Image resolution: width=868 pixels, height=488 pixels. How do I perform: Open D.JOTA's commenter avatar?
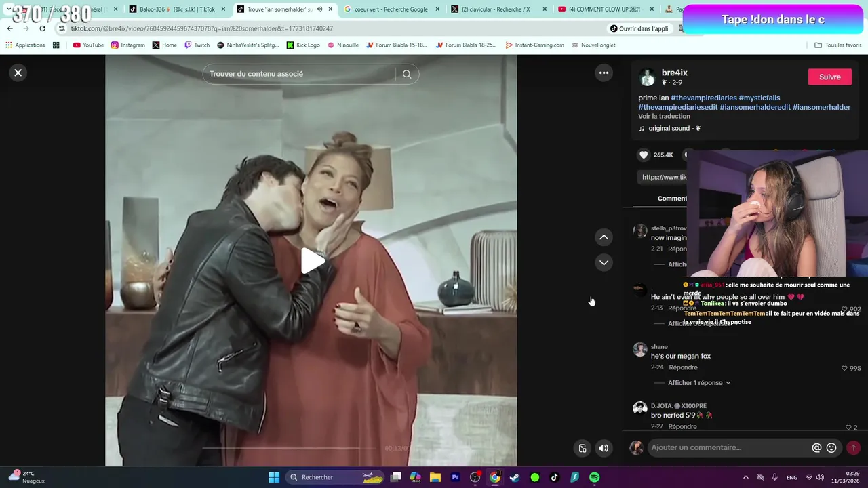pyautogui.click(x=640, y=408)
